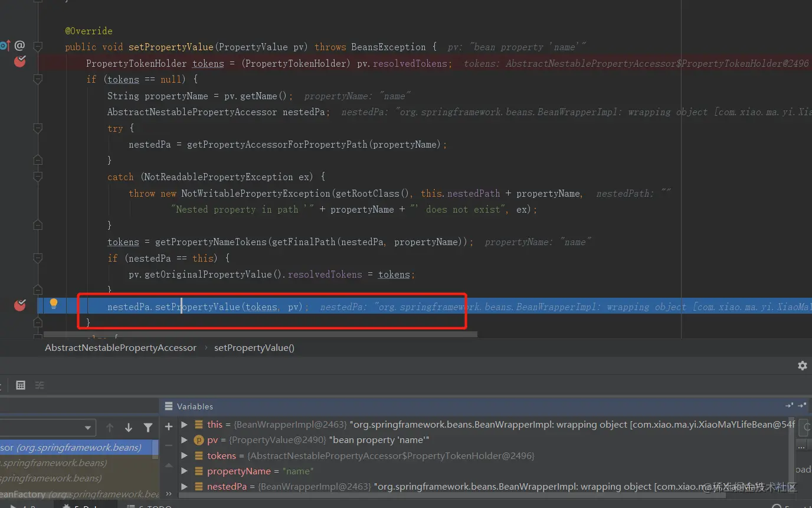
Task: Click the field icon beside tokens variable
Action: pyautogui.click(x=198, y=456)
